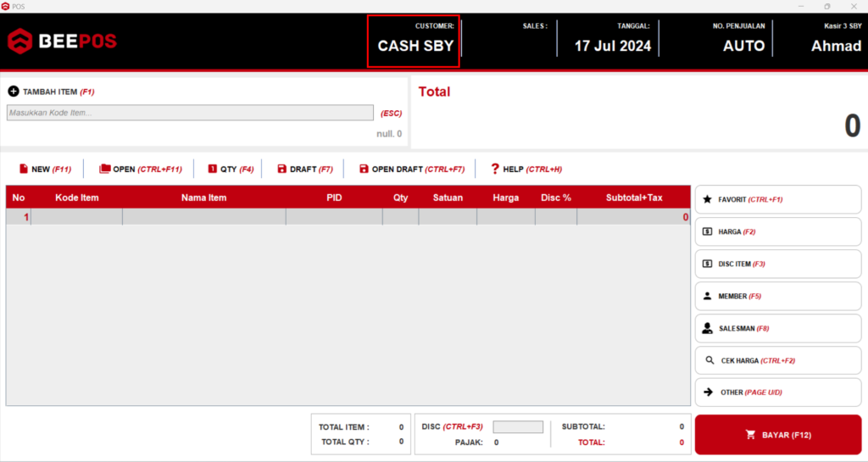Click the QTY (F4) toolbar item

coord(231,169)
